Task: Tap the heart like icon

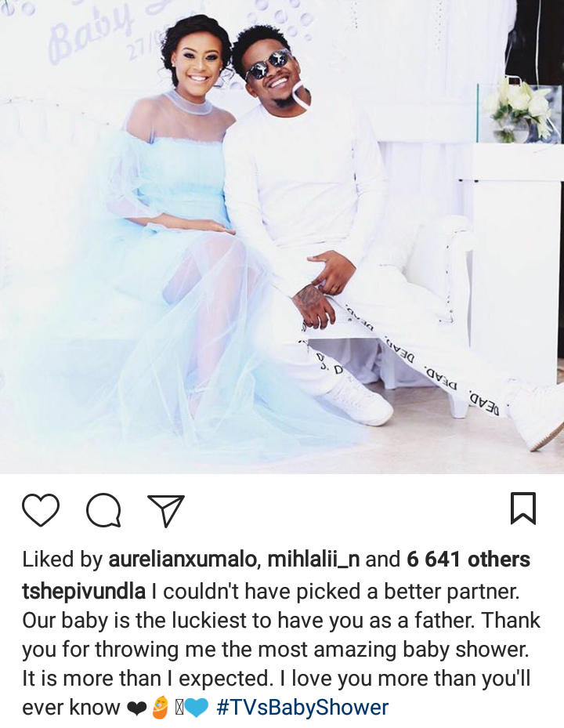Action: click(x=41, y=510)
